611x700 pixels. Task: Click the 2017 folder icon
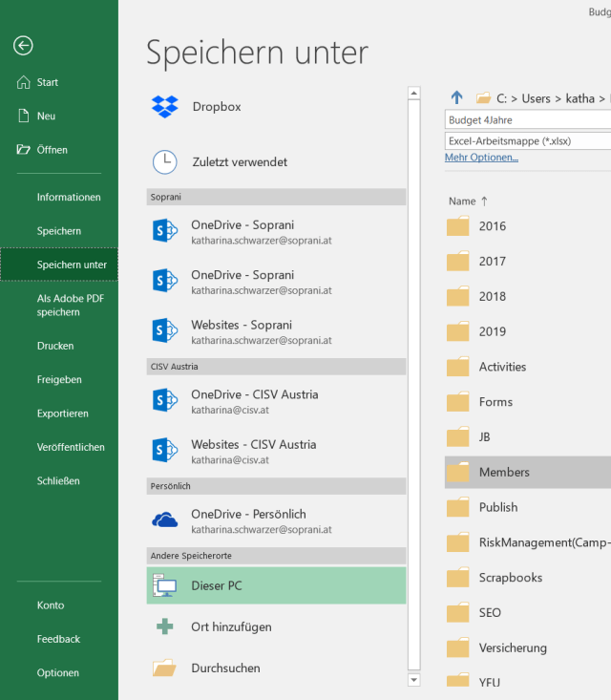point(458,261)
